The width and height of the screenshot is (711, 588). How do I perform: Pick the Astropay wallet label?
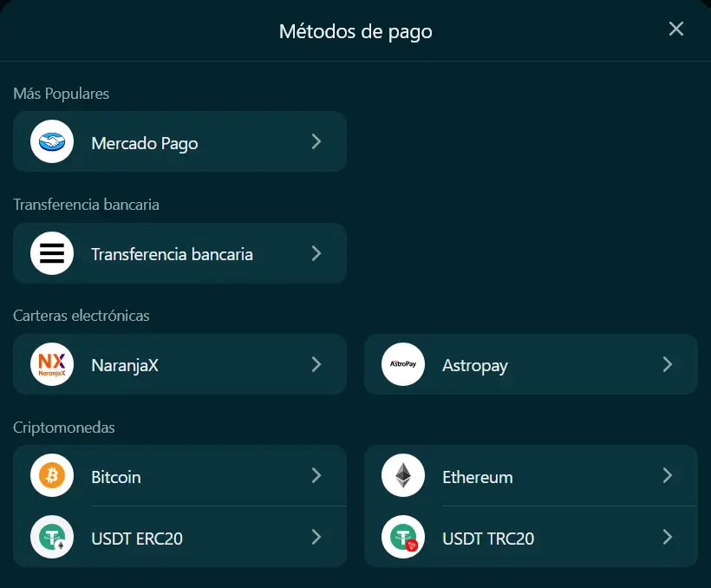coord(475,366)
